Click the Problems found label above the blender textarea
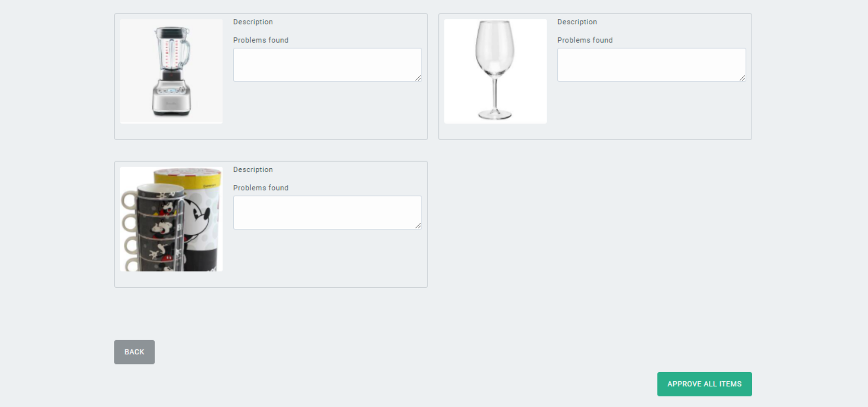The width and height of the screenshot is (868, 407). coord(261,40)
